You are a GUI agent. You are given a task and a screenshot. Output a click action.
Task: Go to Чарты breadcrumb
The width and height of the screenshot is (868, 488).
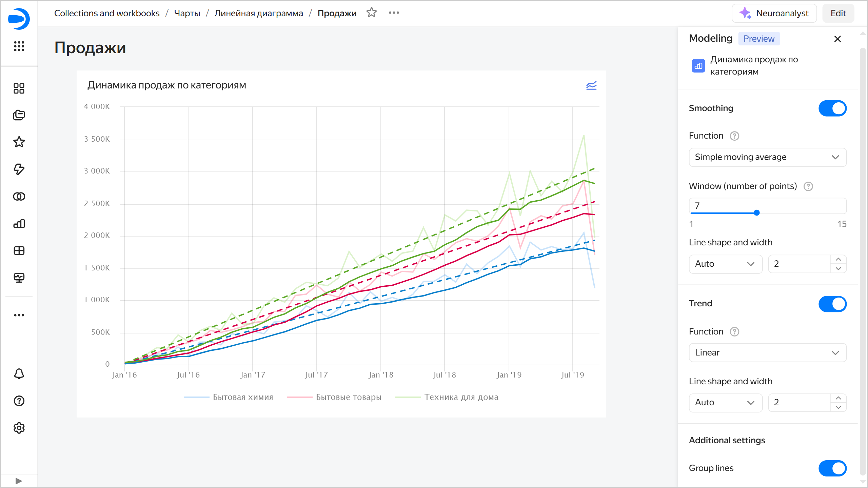187,13
